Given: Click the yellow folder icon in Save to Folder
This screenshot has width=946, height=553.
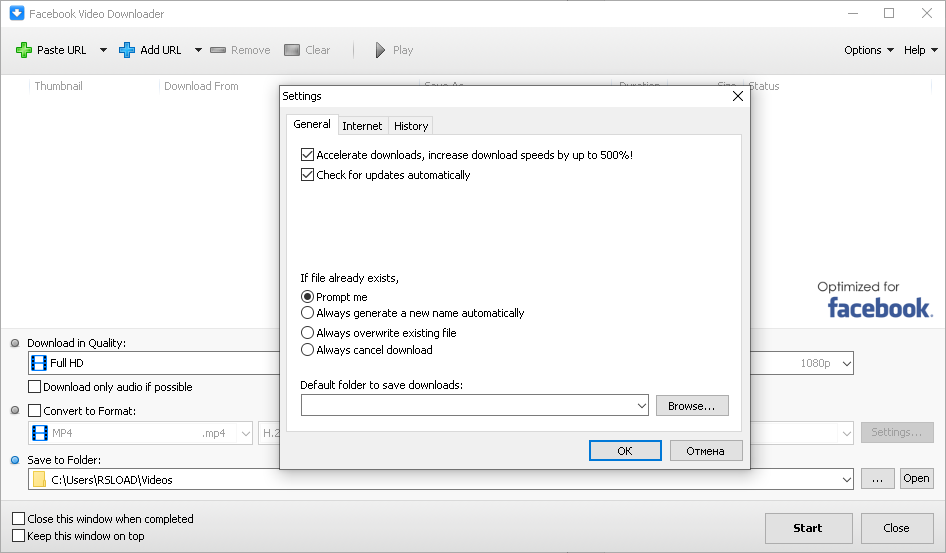Looking at the screenshot, I should click(39, 479).
